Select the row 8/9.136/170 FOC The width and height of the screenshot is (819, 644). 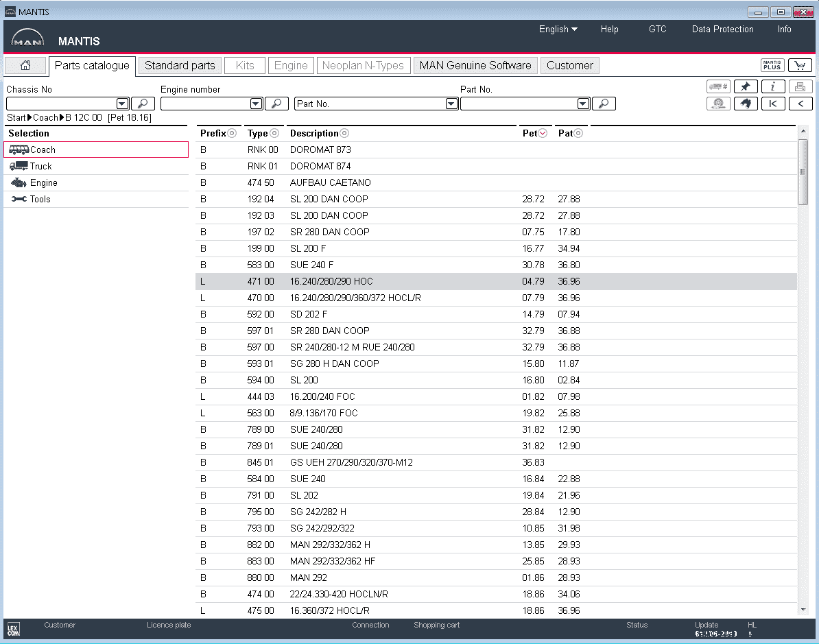point(496,413)
